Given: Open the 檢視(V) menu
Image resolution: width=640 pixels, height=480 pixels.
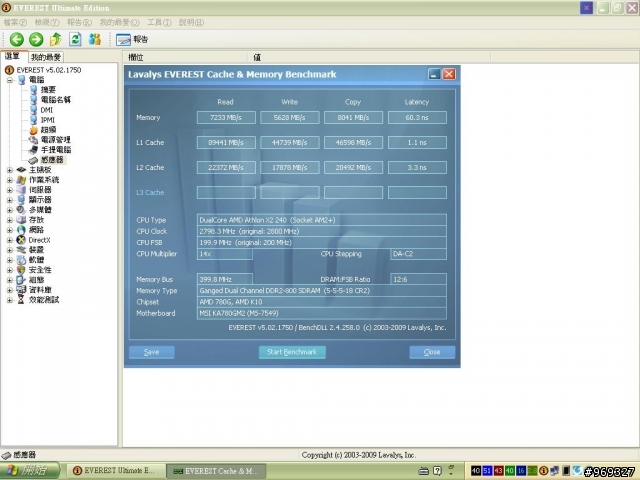Looking at the screenshot, I should point(47,22).
